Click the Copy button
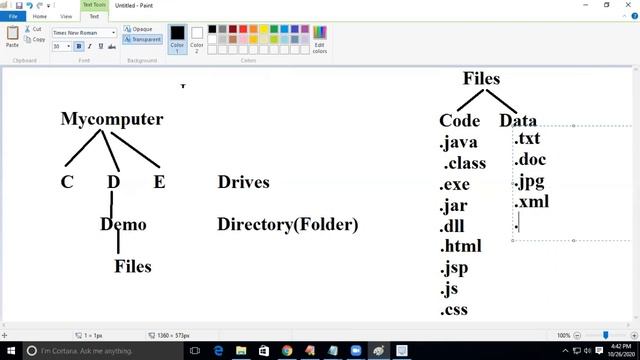640x360 pixels. click(35, 39)
